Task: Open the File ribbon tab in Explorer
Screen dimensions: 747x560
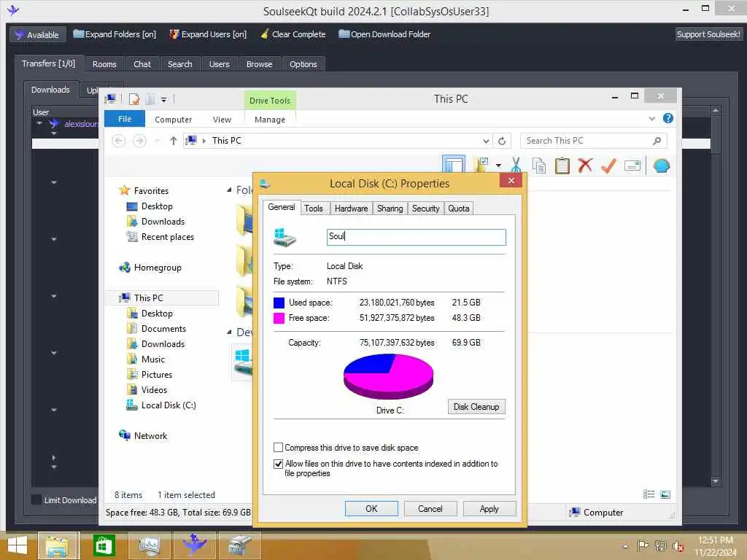Action: tap(124, 119)
